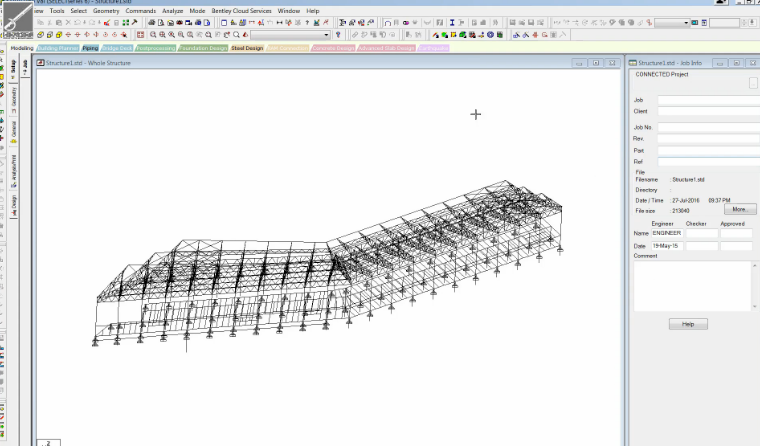Screen dimensions: 760x446
Task: Switch to the Steel Design tab
Action: pos(247,48)
